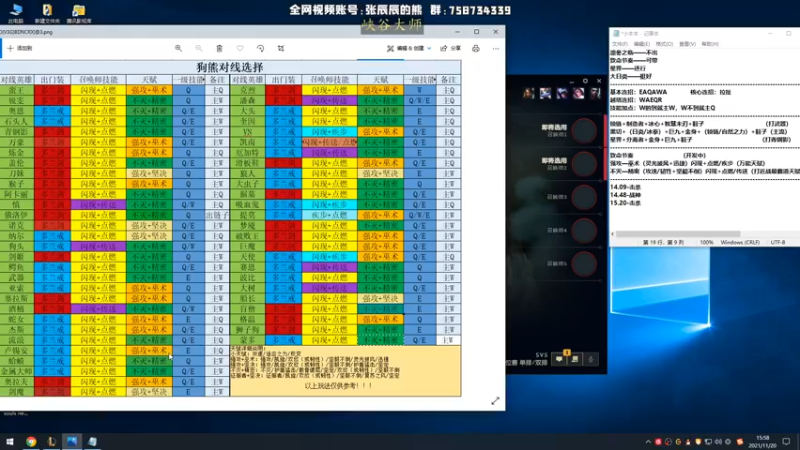Image resolution: width=800 pixels, height=450 pixels.
Task: Select fifth champion portrait in League client
Action: (x=595, y=93)
